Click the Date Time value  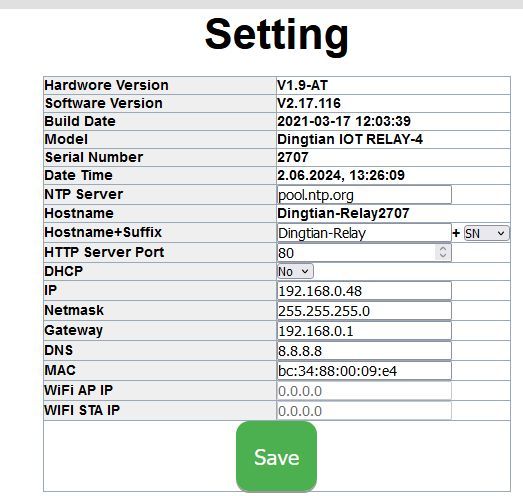point(341,175)
